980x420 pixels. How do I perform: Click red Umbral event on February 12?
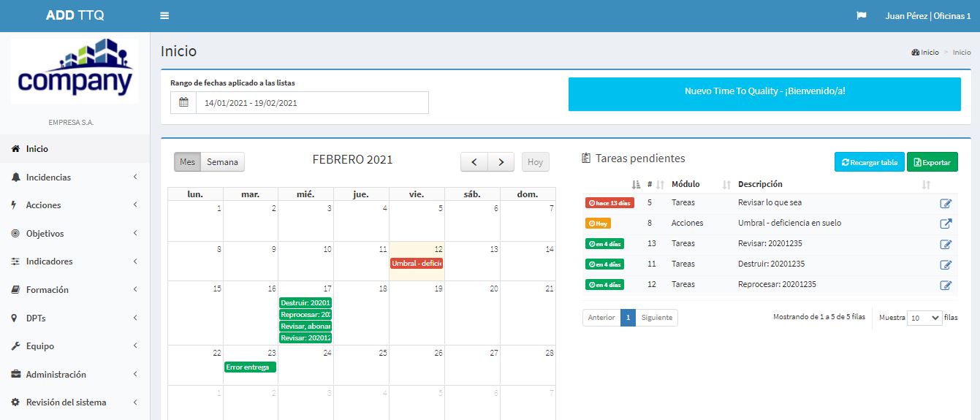tap(417, 263)
